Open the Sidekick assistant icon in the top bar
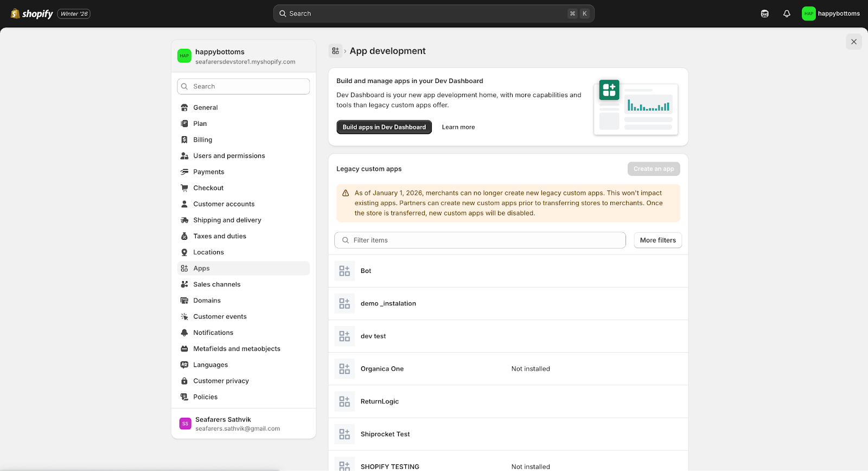868x471 pixels. tap(765, 14)
